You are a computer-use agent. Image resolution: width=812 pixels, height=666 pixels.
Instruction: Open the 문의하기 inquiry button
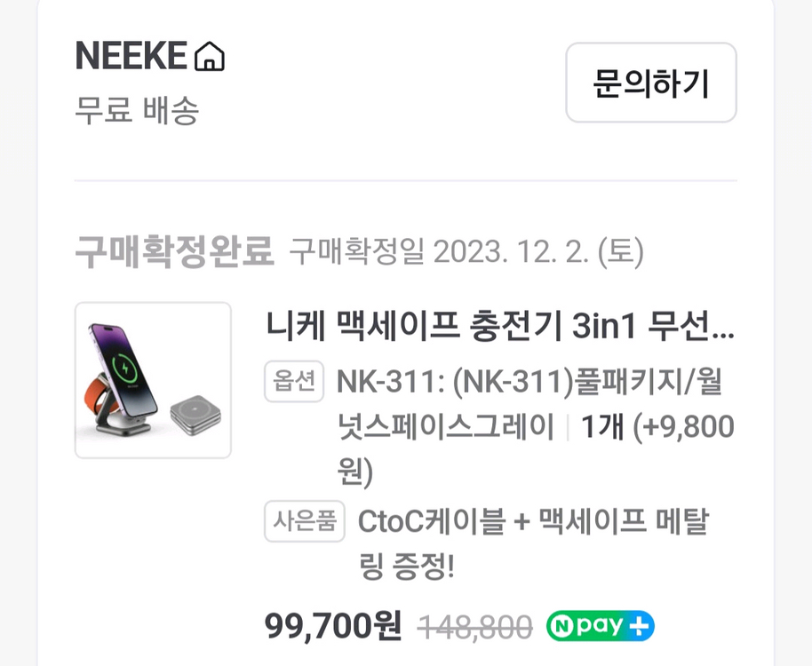(650, 83)
